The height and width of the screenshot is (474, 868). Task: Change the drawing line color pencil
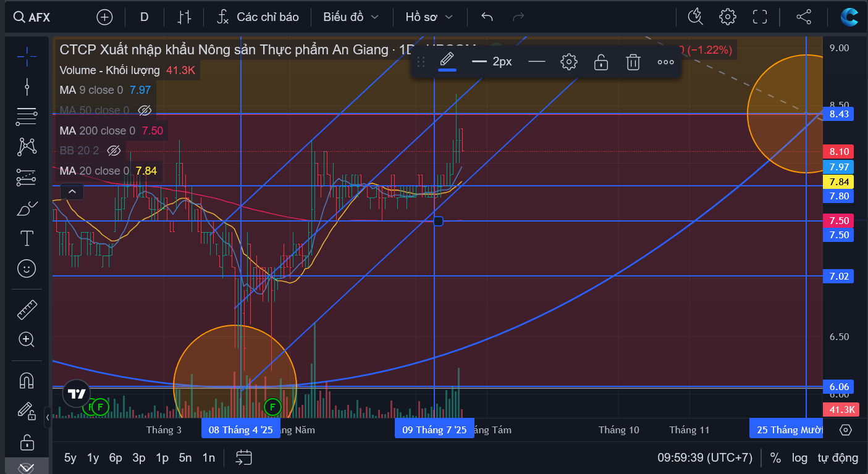(x=447, y=62)
